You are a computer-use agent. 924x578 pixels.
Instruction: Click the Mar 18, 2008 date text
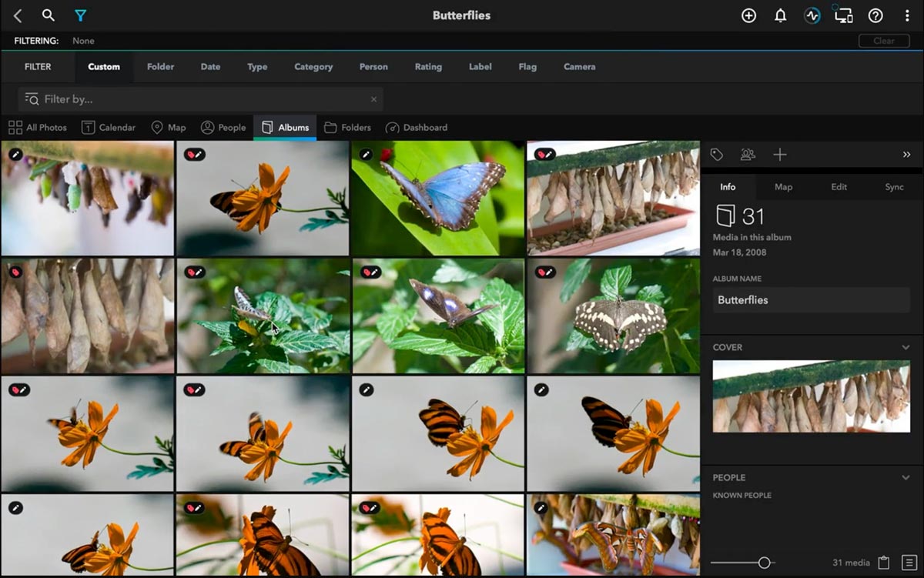(x=739, y=252)
